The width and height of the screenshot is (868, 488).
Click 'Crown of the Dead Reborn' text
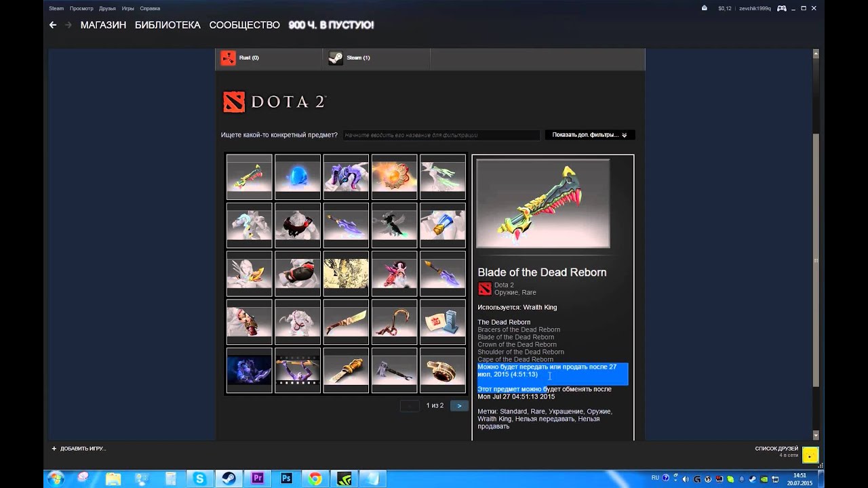[x=517, y=345]
